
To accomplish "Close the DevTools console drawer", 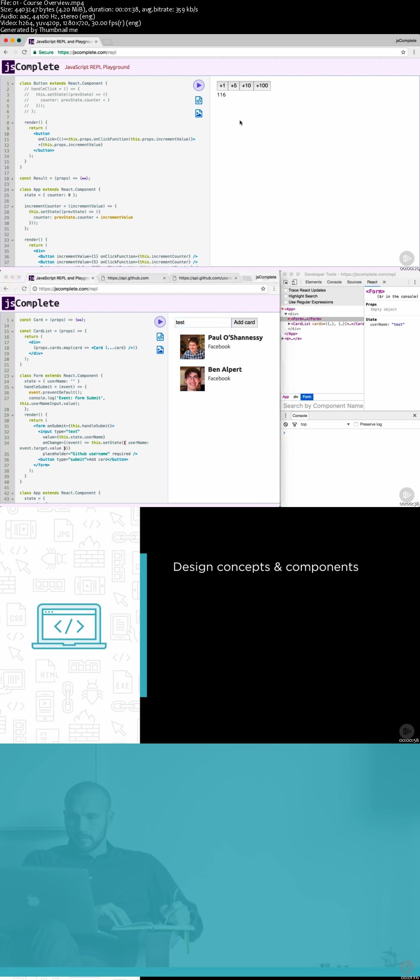I will point(415,415).
